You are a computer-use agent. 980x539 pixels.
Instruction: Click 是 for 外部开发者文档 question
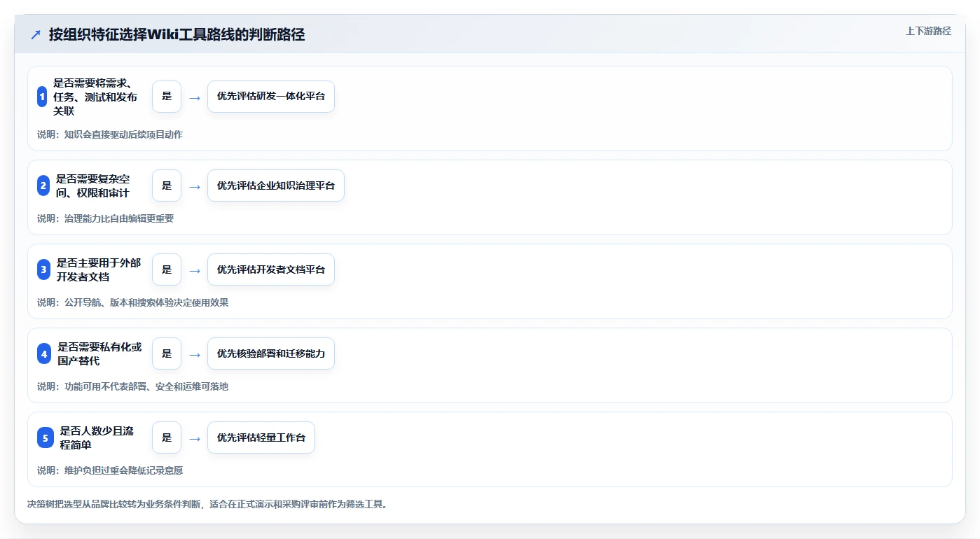coord(167,269)
